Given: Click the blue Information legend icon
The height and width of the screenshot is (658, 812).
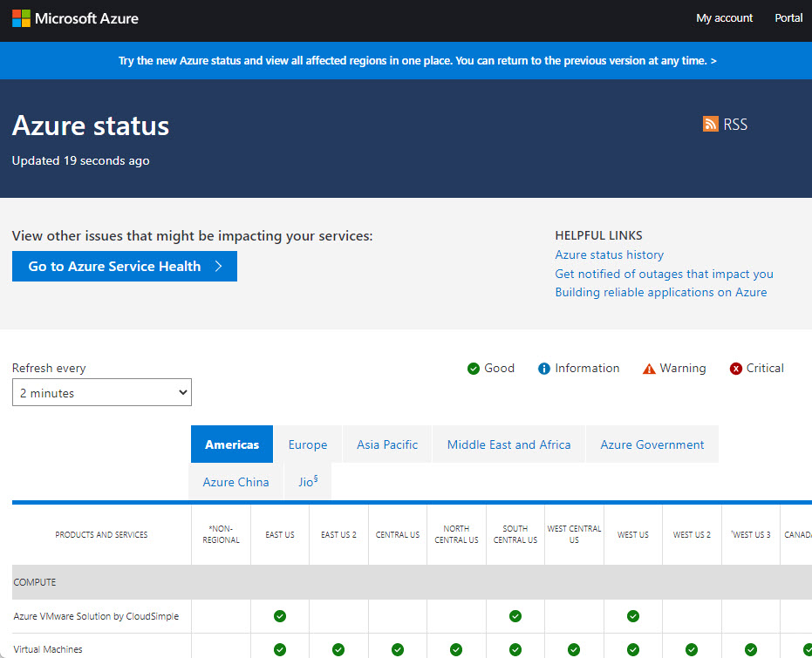Looking at the screenshot, I should click(x=543, y=369).
